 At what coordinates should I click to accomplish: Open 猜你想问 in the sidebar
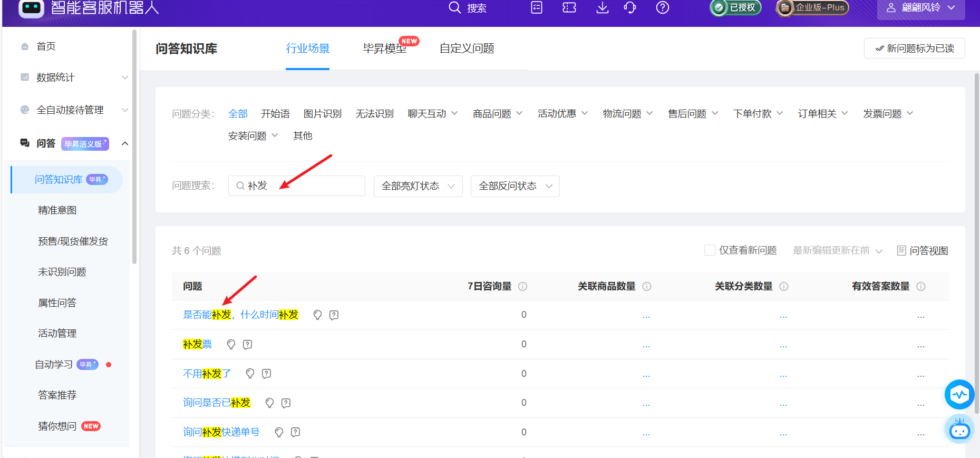57,426
